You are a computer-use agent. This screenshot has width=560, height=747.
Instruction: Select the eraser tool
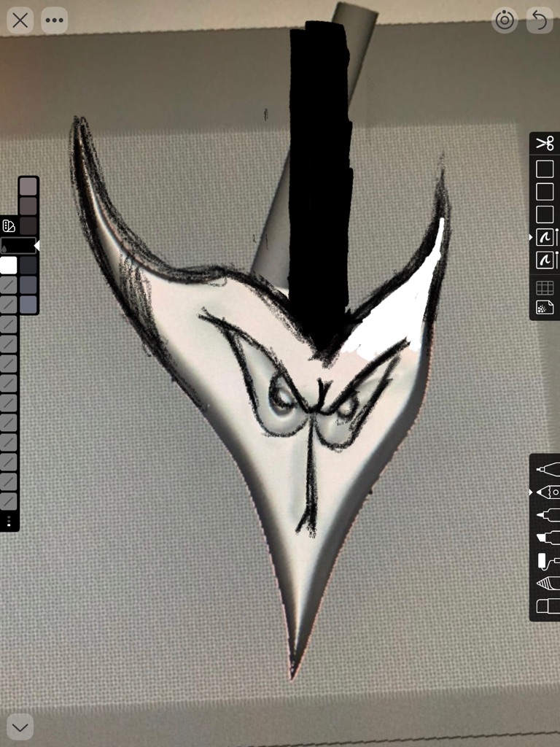[547, 606]
